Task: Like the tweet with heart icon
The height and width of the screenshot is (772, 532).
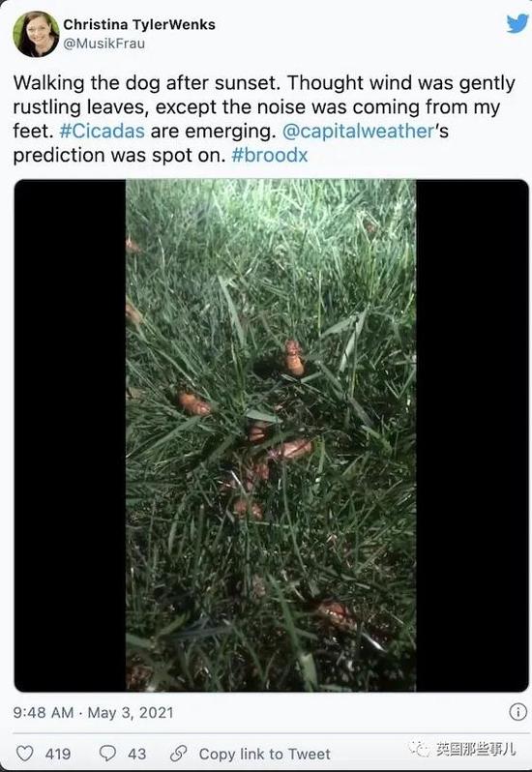Action: (25, 754)
